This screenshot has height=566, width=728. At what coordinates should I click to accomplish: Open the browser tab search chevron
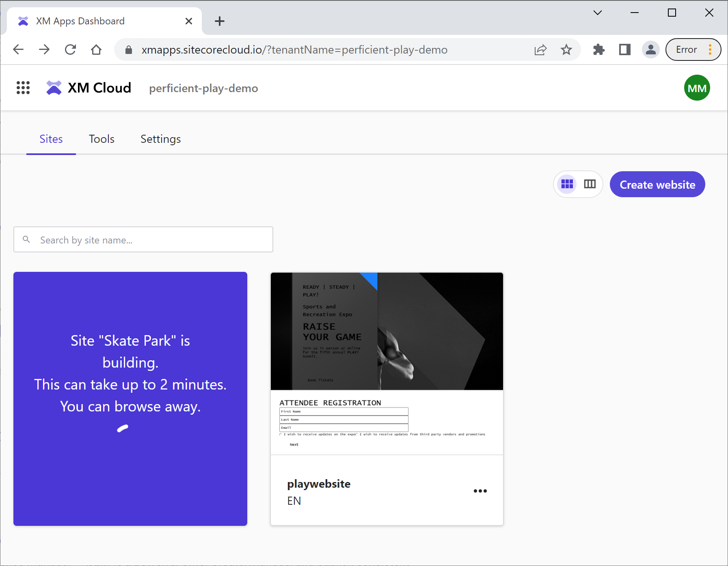pos(597,13)
